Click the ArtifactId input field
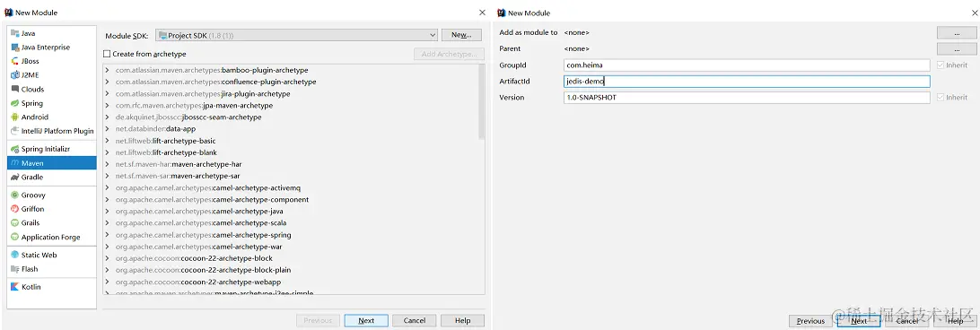The image size is (980, 330). (x=747, y=82)
